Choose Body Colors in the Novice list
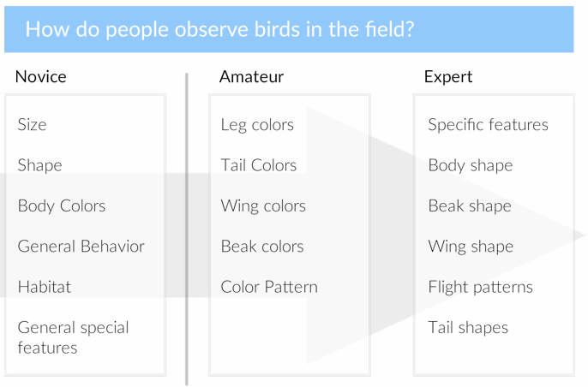Viewport: 588px width, 387px height. [62, 206]
